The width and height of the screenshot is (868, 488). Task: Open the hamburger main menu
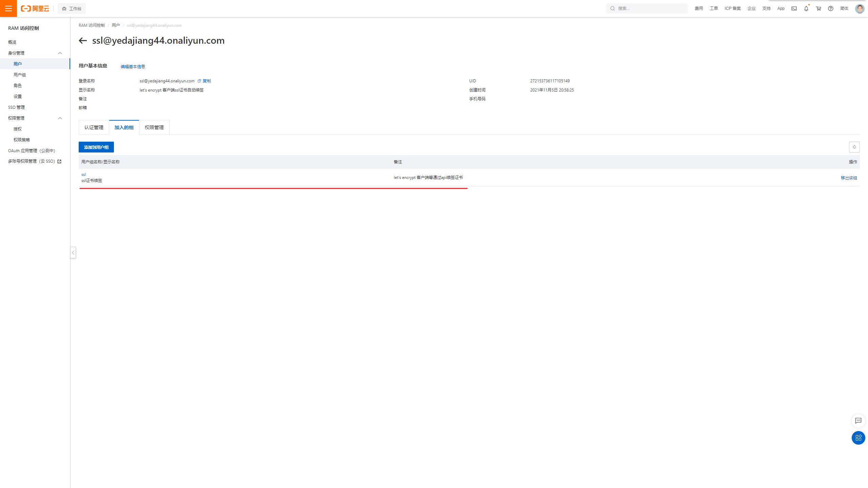click(8, 8)
